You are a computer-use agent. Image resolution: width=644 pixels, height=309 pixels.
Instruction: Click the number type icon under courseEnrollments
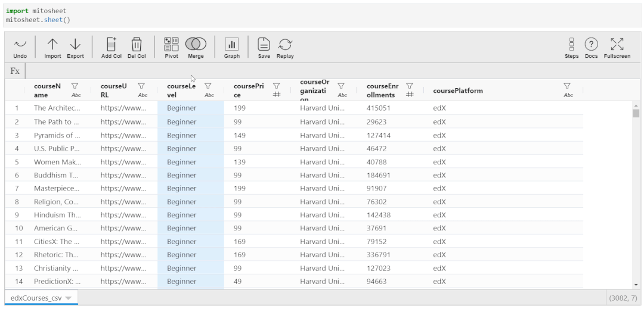[x=410, y=95]
